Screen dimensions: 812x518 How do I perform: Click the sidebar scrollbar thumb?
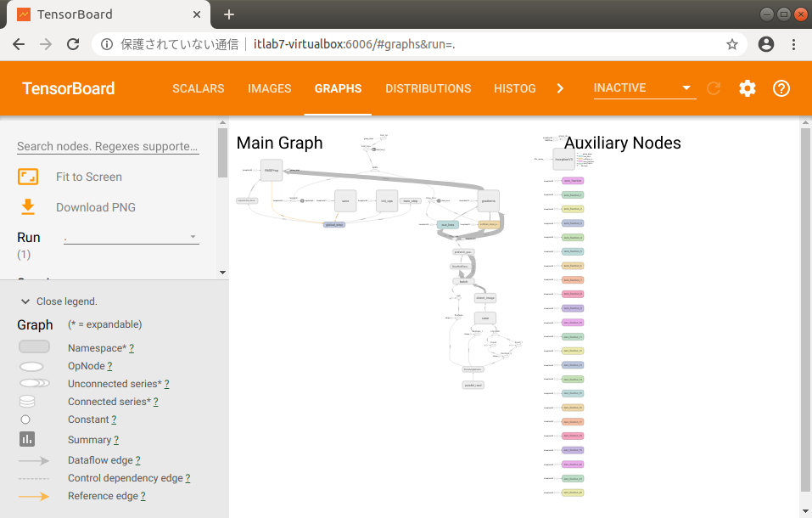222,153
